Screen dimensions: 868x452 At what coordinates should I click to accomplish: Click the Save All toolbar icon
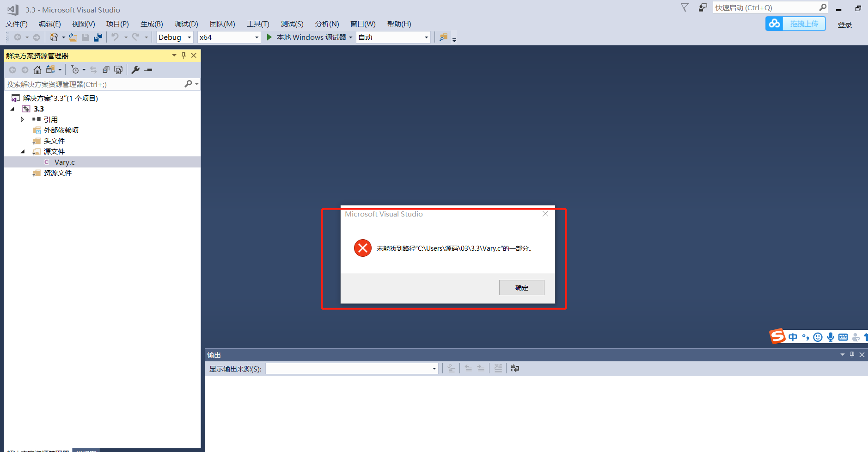click(98, 37)
